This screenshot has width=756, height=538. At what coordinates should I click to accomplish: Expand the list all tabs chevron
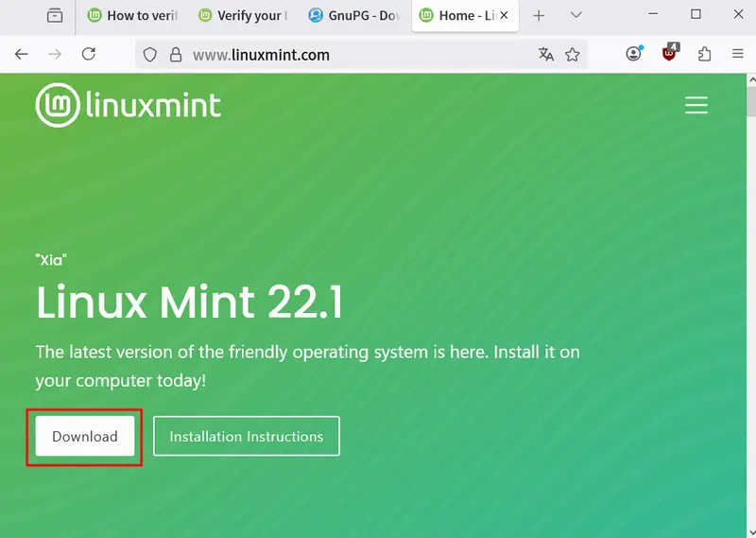tap(576, 15)
